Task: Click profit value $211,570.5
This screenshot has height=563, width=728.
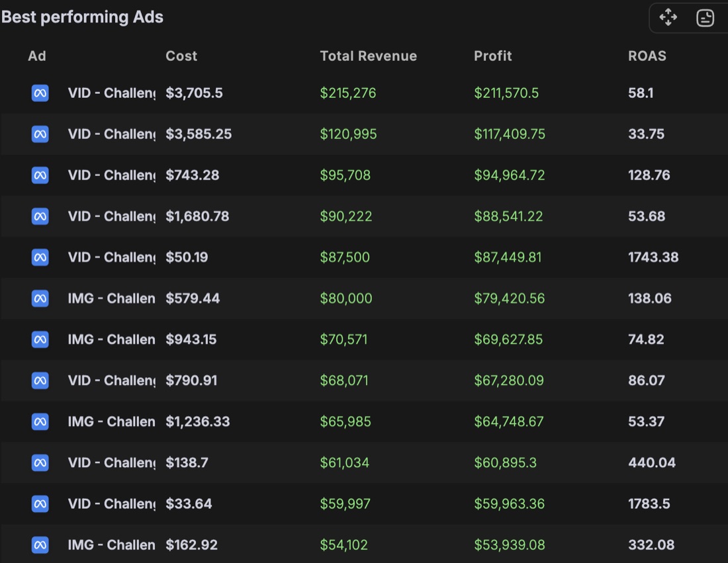Action: click(x=506, y=93)
